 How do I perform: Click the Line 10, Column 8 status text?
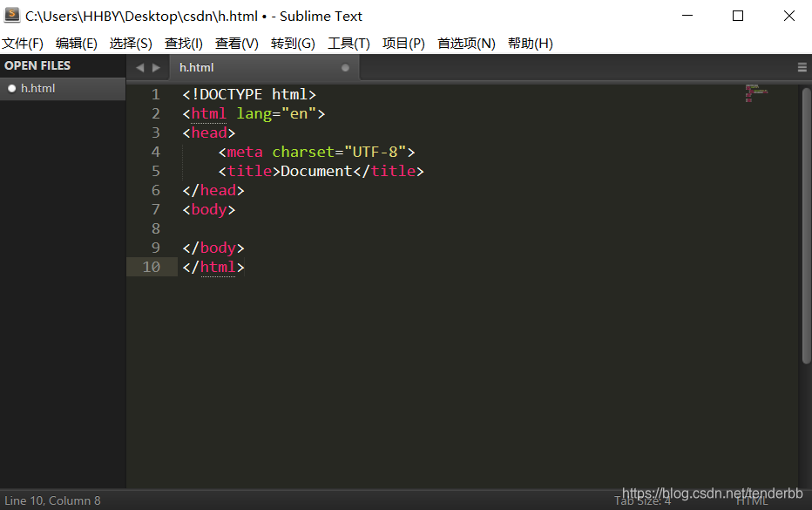pos(52,500)
